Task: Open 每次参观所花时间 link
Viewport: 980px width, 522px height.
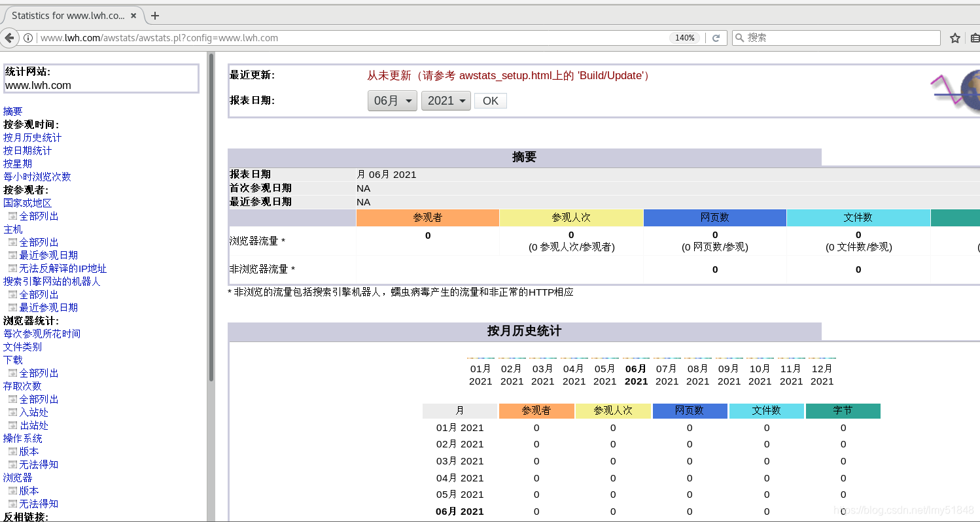Action: point(42,334)
